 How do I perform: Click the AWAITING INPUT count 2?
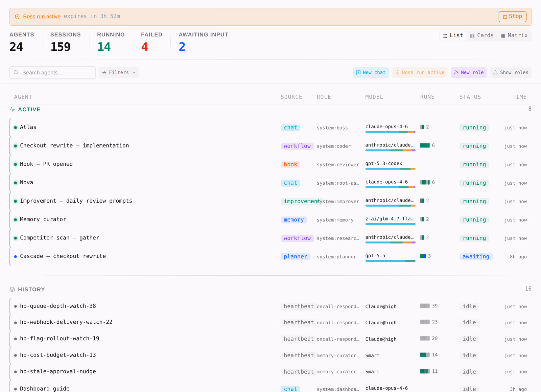[x=182, y=47]
